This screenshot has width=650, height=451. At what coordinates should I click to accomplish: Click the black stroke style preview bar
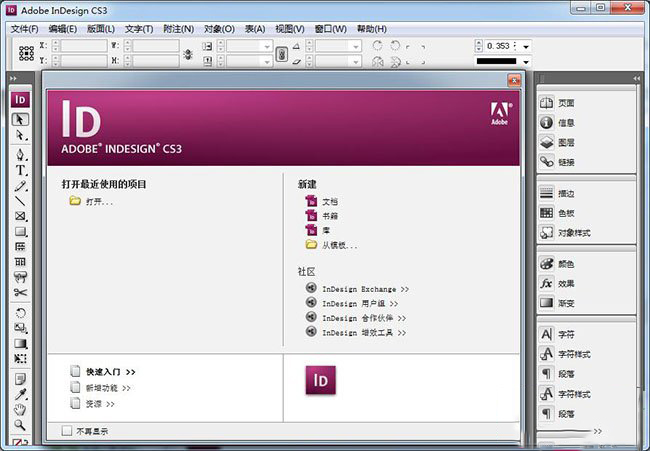tap(496, 61)
